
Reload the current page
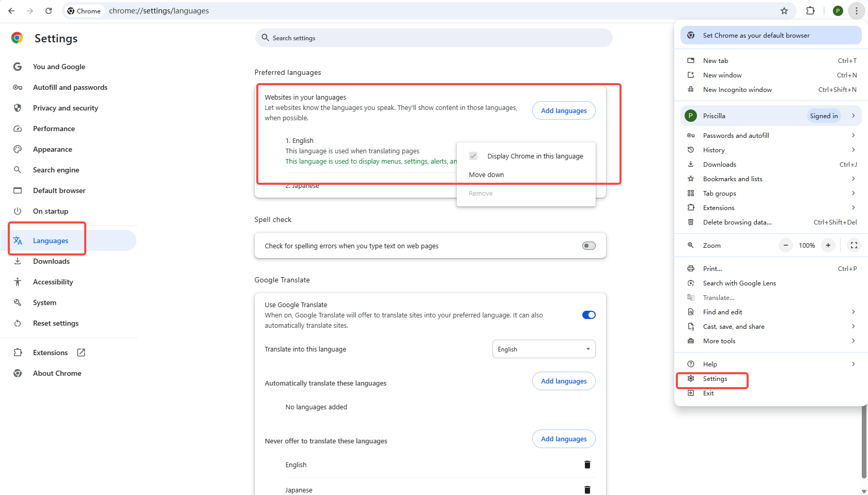tap(49, 10)
